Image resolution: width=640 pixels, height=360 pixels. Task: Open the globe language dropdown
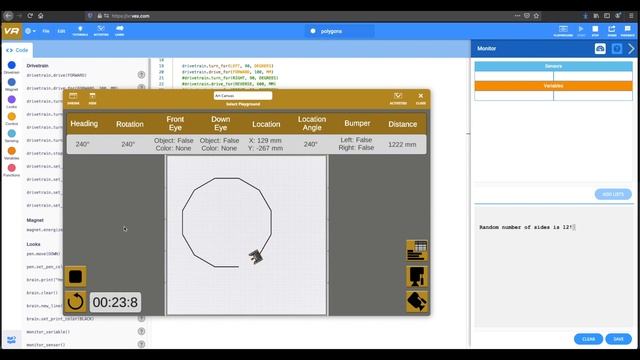click(30, 31)
